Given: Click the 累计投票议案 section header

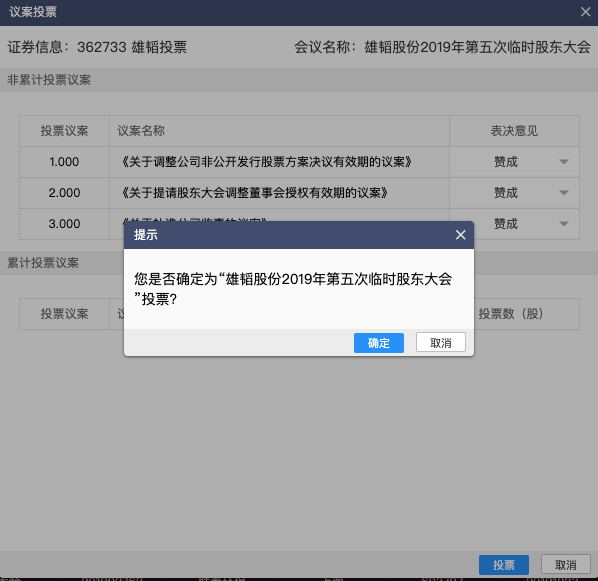Looking at the screenshot, I should pyautogui.click(x=43, y=263).
